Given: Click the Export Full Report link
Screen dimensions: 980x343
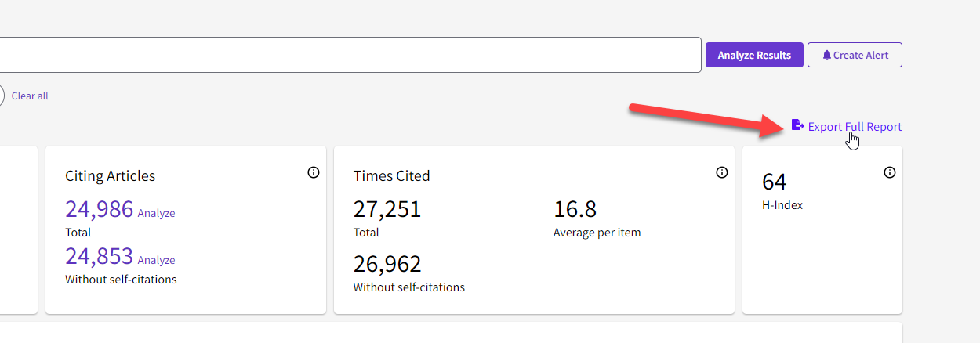Looking at the screenshot, I should [x=855, y=126].
